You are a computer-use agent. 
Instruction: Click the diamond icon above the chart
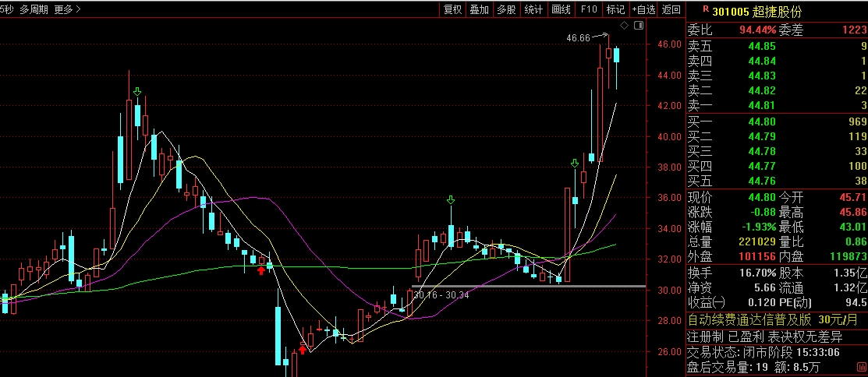pyautogui.click(x=624, y=26)
